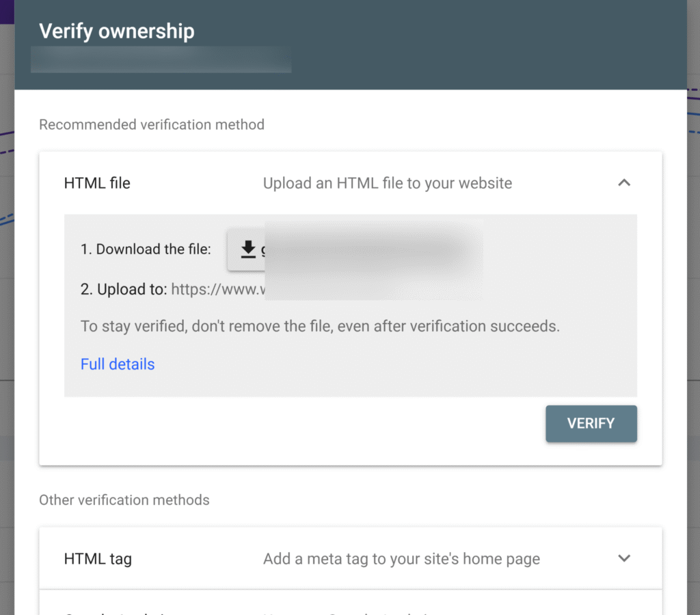This screenshot has height=615, width=700.
Task: Collapse the HTML file section chevron
Action: pos(624,182)
